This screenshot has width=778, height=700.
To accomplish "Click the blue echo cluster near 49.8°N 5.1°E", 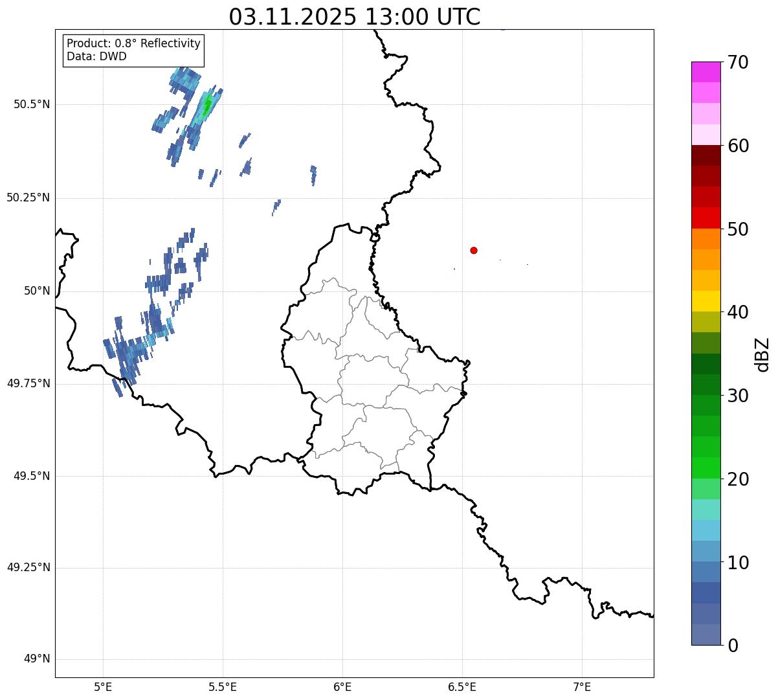I will (129, 355).
